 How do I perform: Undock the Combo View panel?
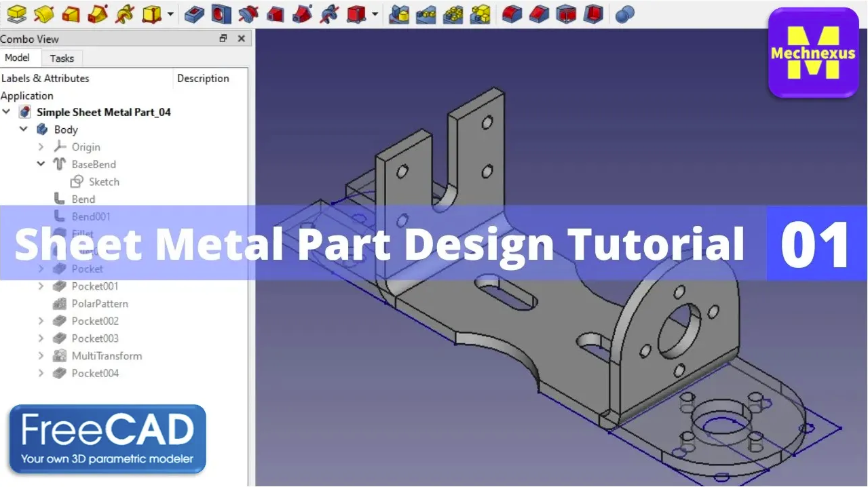coord(223,39)
